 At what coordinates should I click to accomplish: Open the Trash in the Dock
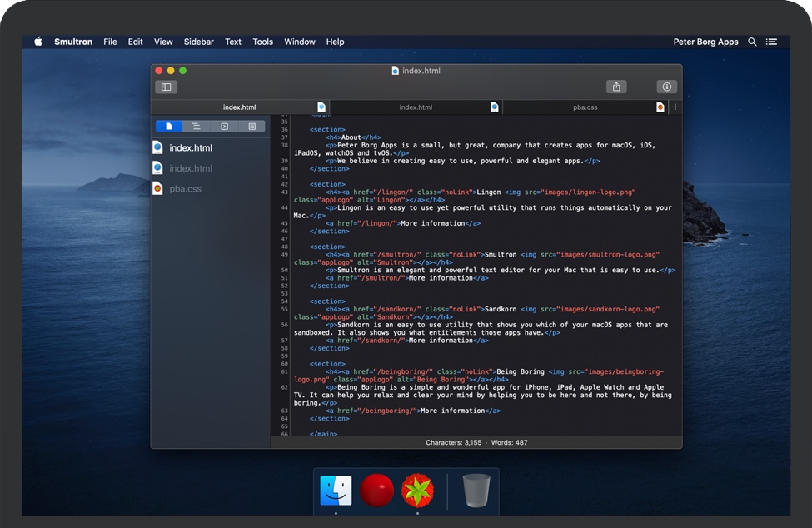476,491
